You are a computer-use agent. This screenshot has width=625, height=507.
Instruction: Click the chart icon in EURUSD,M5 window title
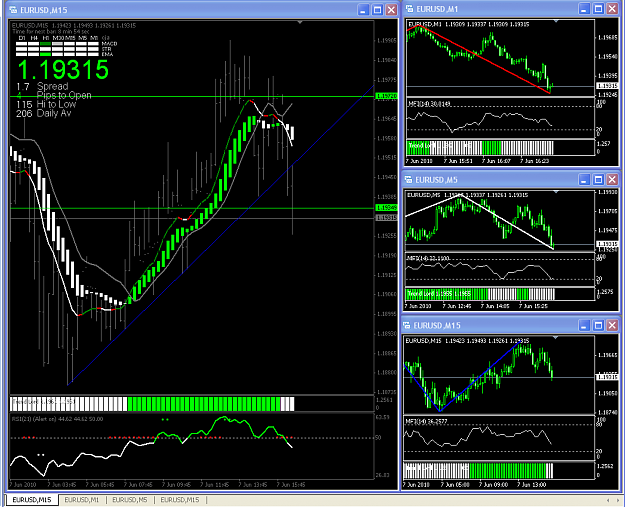pos(409,180)
